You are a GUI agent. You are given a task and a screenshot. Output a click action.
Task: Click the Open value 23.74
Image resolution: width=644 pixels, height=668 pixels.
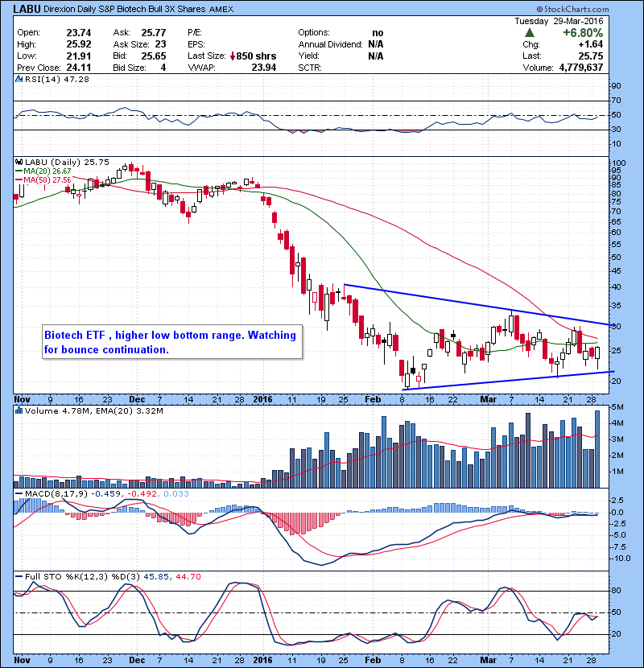78,33
